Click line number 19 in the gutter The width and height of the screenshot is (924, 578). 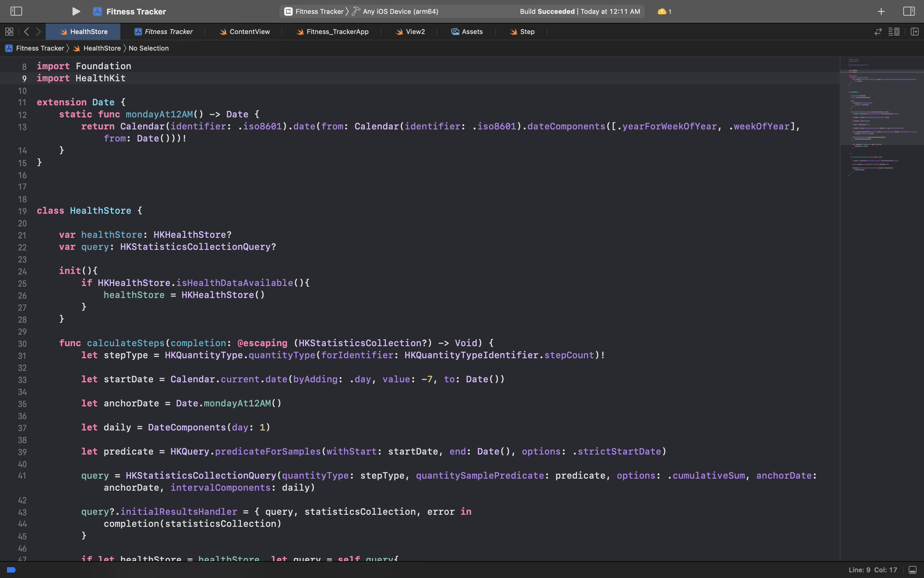coord(22,211)
